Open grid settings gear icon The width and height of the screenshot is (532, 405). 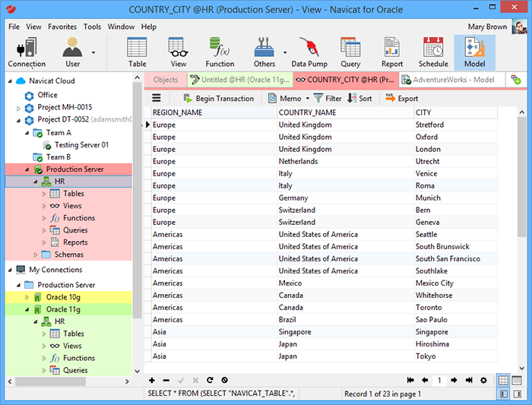[483, 380]
